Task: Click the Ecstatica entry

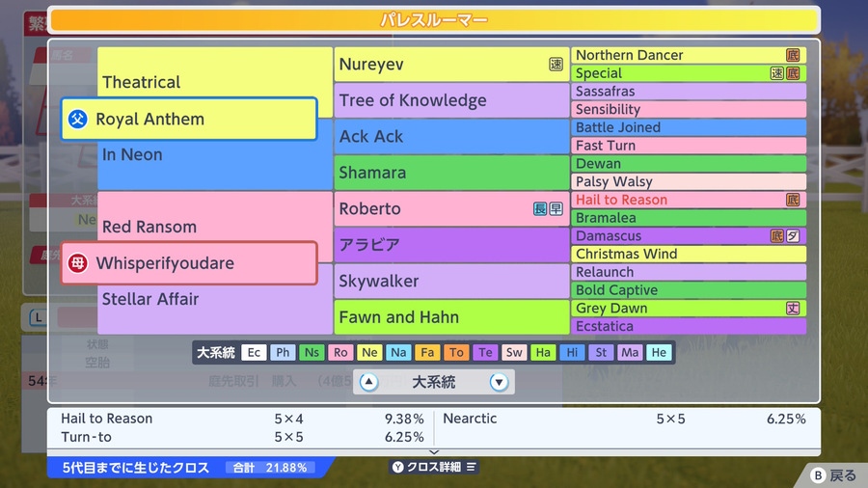Action: coord(689,326)
